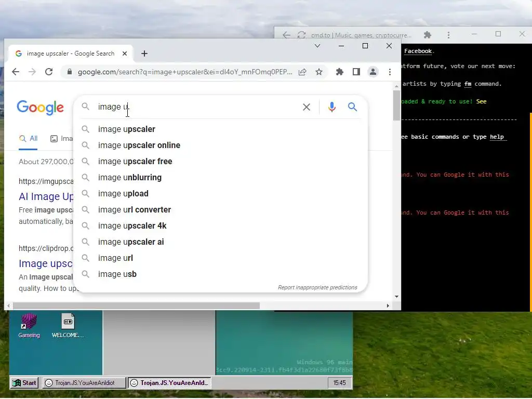Choose the suggestion 'image url converter'
The width and height of the screenshot is (532, 399).
pyautogui.click(x=220, y=210)
